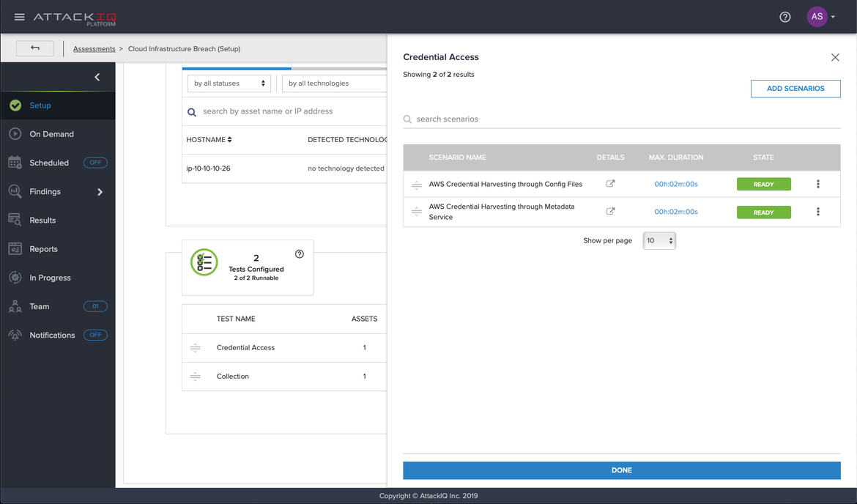Click the ADD SCENARIOS button
The image size is (857, 504).
[x=795, y=89]
